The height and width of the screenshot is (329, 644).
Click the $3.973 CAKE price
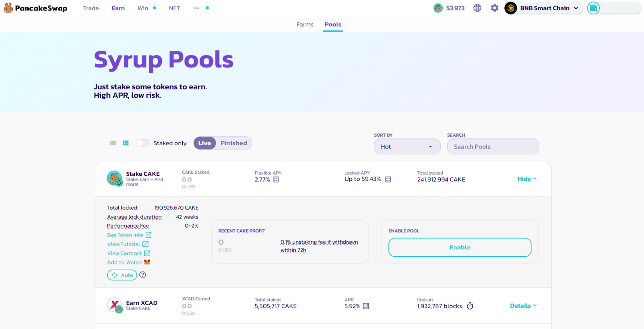pyautogui.click(x=455, y=8)
